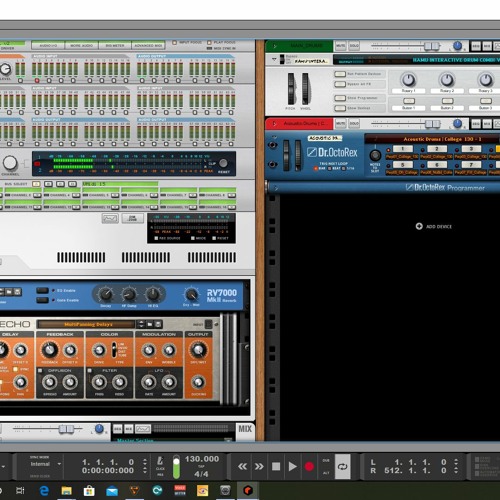Toggle RV7000 Gate Enable button
This screenshot has height=500, width=500.
pyautogui.click(x=42, y=300)
